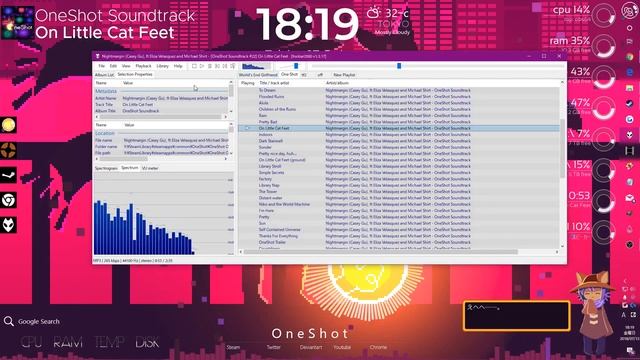Skip to previous track using toolbar button
Screen dimensions: 640x360
coord(217,66)
